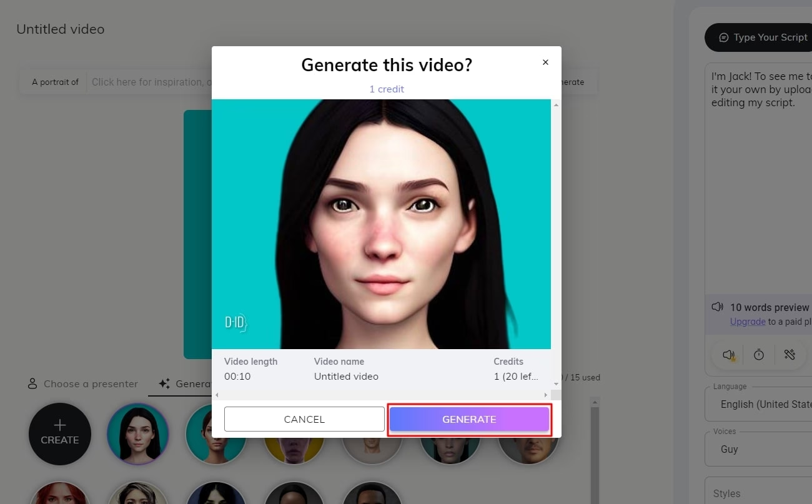The image size is (812, 504).
Task: Click the sparkle icon of the Generate tab
Action: (x=164, y=384)
